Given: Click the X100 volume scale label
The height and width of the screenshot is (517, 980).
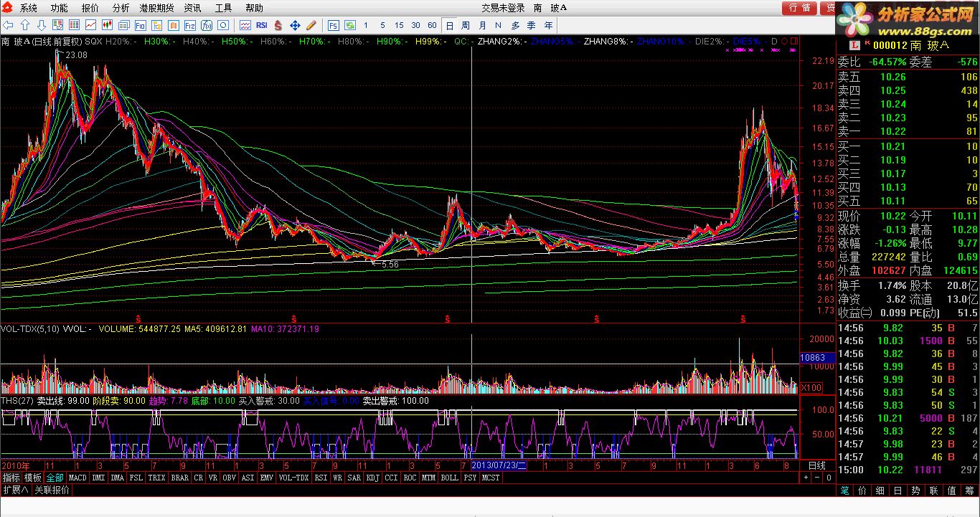Looking at the screenshot, I should (x=811, y=387).
